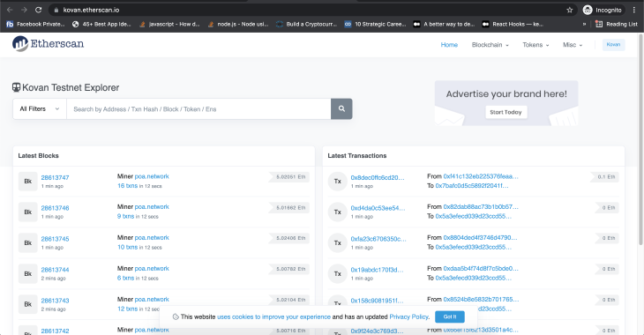Image resolution: width=644 pixels, height=335 pixels.
Task: Click the Kovan network button
Action: pyautogui.click(x=614, y=44)
